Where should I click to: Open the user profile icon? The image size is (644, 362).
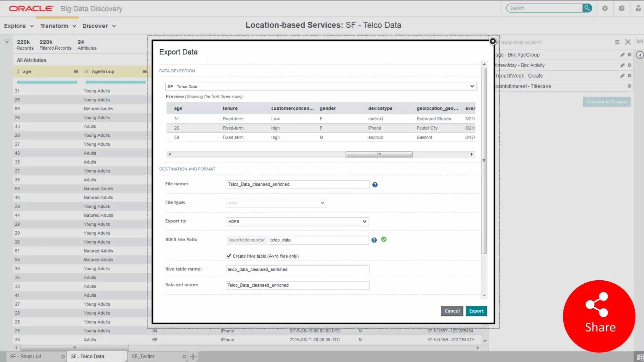[x=638, y=8]
